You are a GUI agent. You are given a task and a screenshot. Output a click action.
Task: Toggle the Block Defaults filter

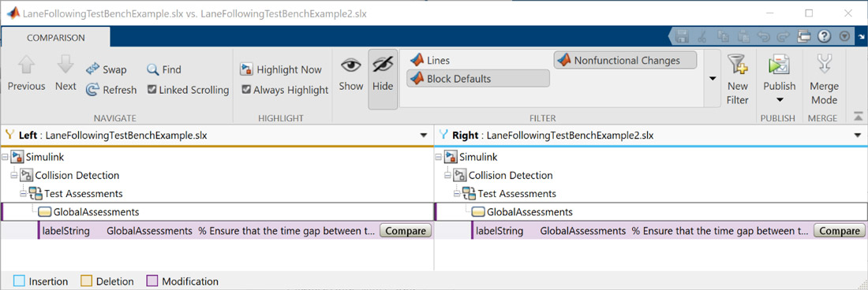pyautogui.click(x=477, y=79)
